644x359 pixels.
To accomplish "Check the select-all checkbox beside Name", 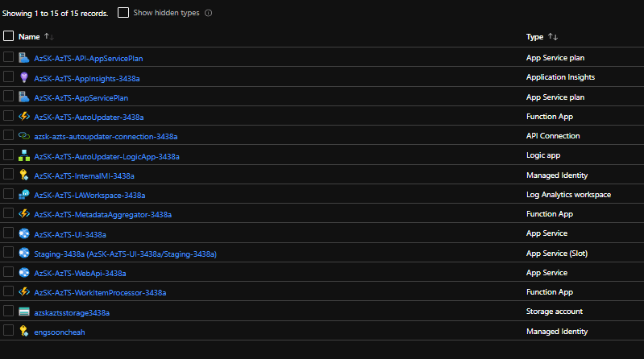I will point(8,36).
